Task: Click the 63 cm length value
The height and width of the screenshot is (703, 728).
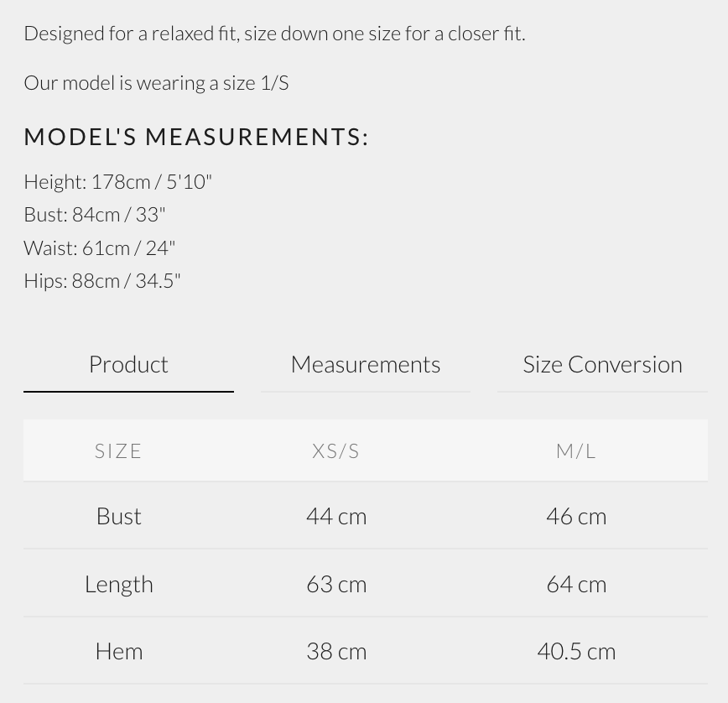Action: point(335,583)
